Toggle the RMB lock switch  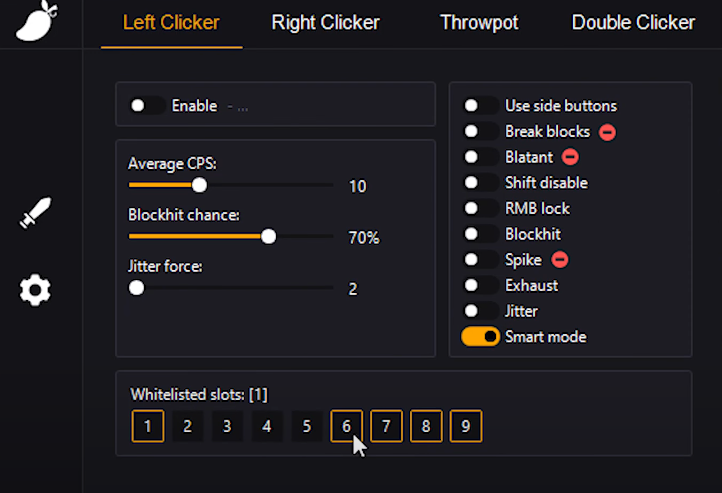(x=481, y=209)
